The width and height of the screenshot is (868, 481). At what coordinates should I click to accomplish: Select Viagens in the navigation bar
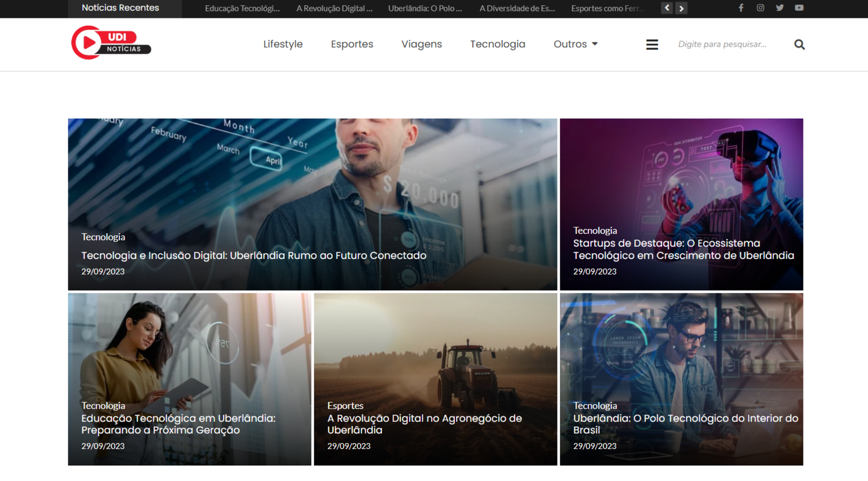[422, 44]
